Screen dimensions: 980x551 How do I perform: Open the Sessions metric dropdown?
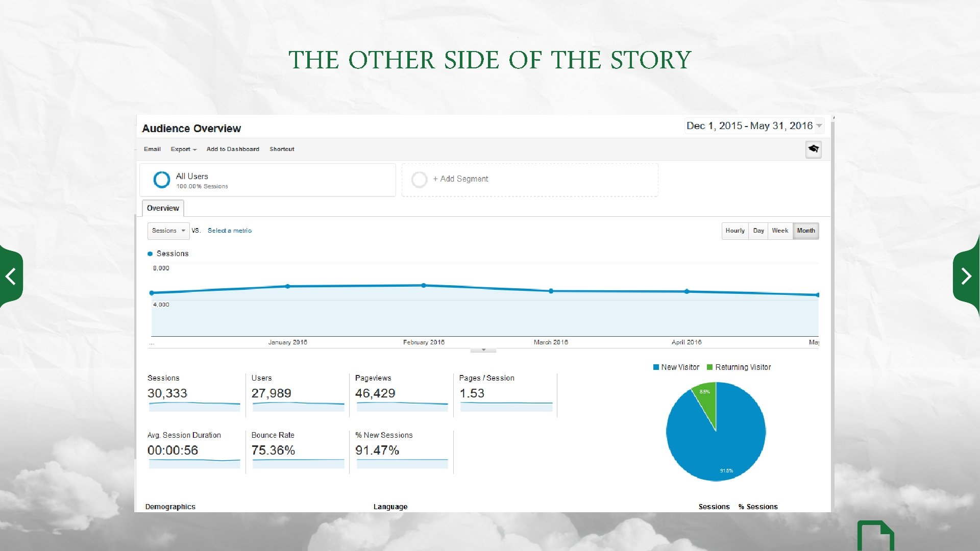tap(168, 231)
